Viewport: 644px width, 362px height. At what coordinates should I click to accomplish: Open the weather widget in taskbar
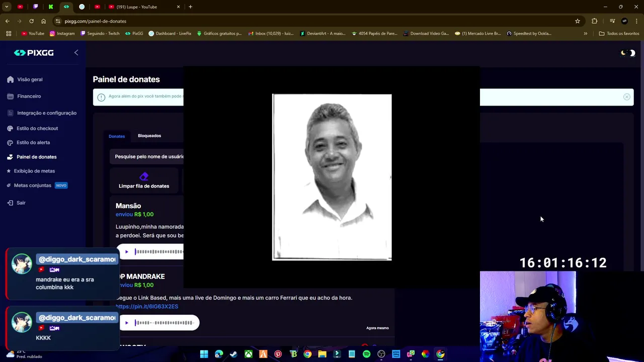[24, 354]
